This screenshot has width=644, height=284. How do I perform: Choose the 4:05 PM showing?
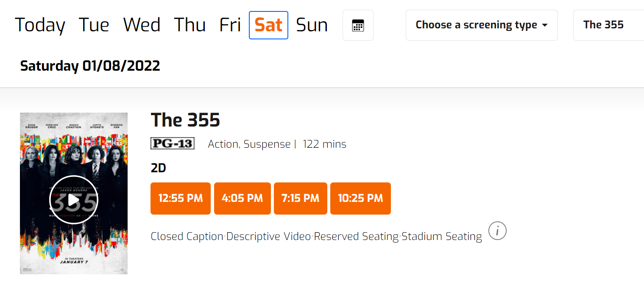243,199
